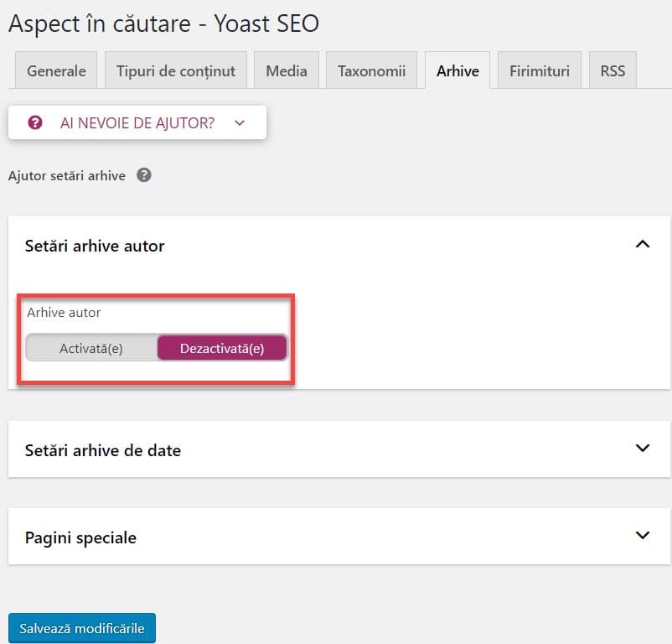The image size is (672, 644).
Task: Open the RSS tab
Action: pyautogui.click(x=613, y=70)
